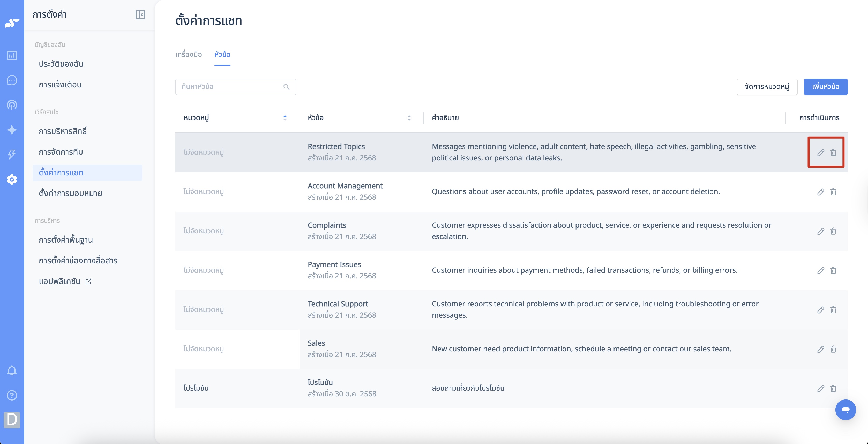Viewport: 868px width, 444px height.
Task: Delete the Account Management topic
Action: click(833, 192)
